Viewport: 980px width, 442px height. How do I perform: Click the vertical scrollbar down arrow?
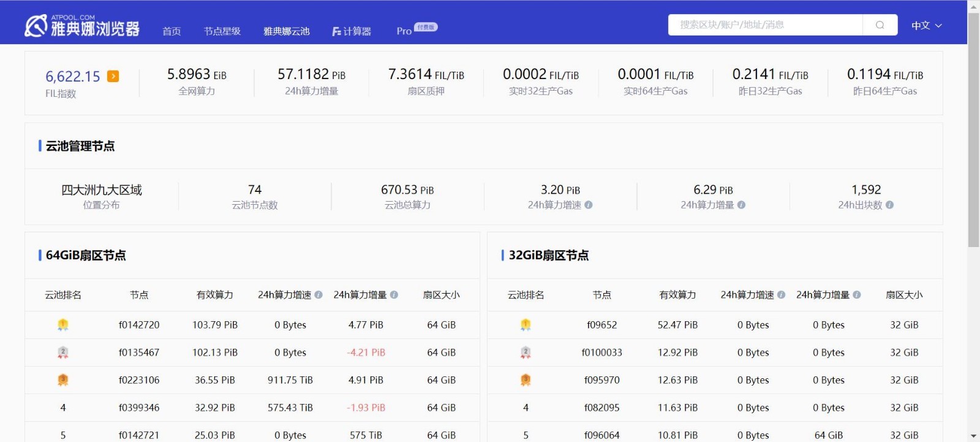(973, 436)
